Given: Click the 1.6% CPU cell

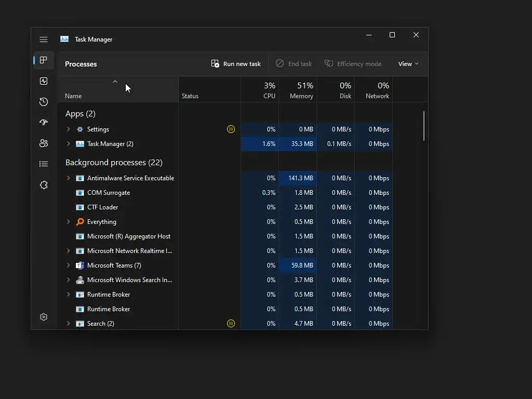Looking at the screenshot, I should click(260, 144).
